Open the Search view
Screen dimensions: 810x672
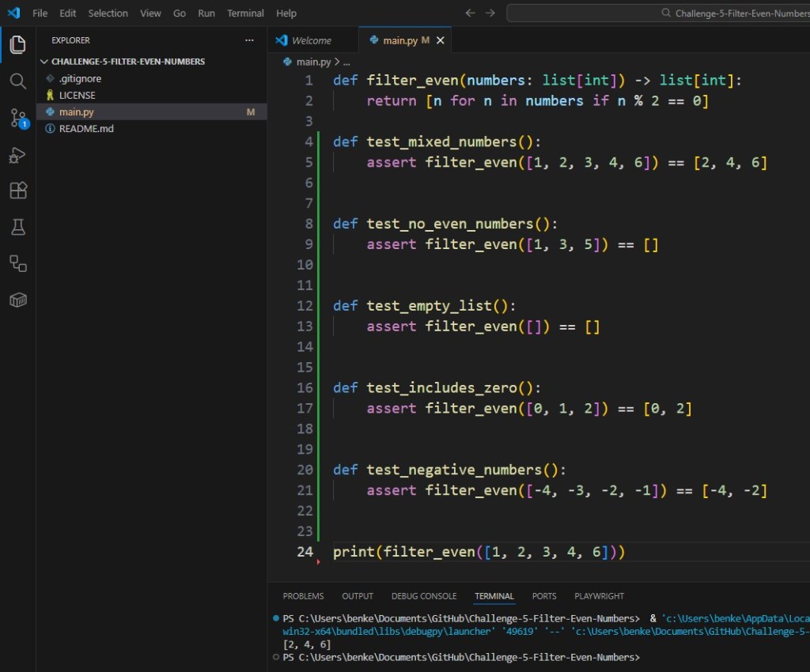(17, 80)
